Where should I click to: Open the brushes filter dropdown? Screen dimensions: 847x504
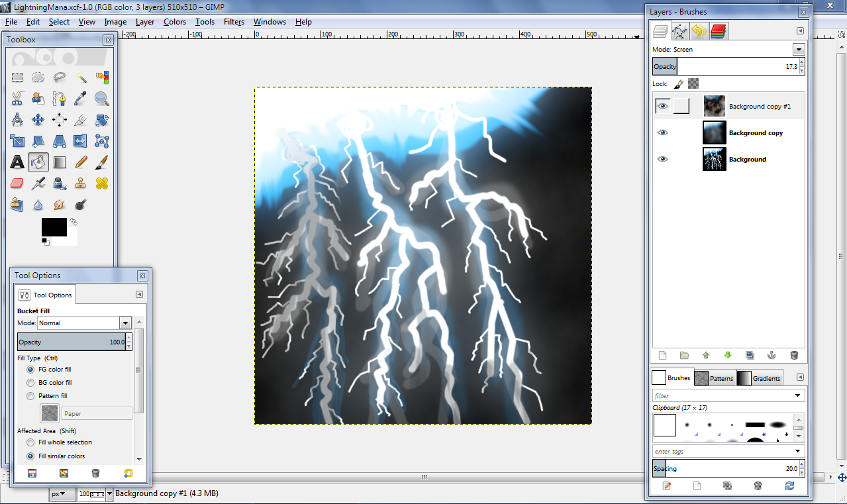tap(799, 395)
